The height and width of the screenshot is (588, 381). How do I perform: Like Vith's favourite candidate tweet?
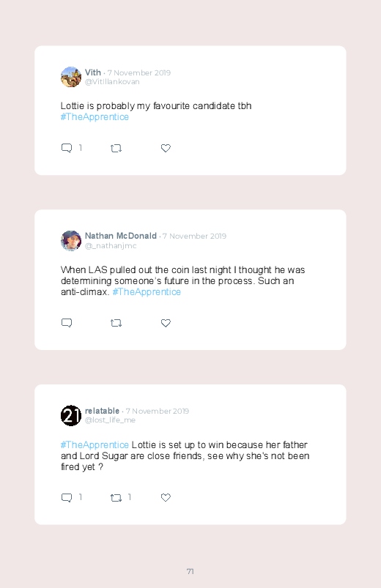coord(166,148)
